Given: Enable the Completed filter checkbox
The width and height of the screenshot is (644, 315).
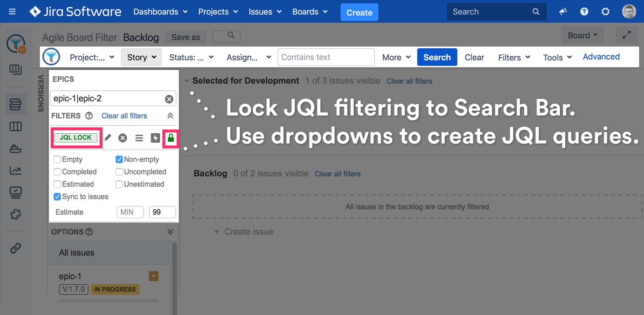Looking at the screenshot, I should 57,172.
